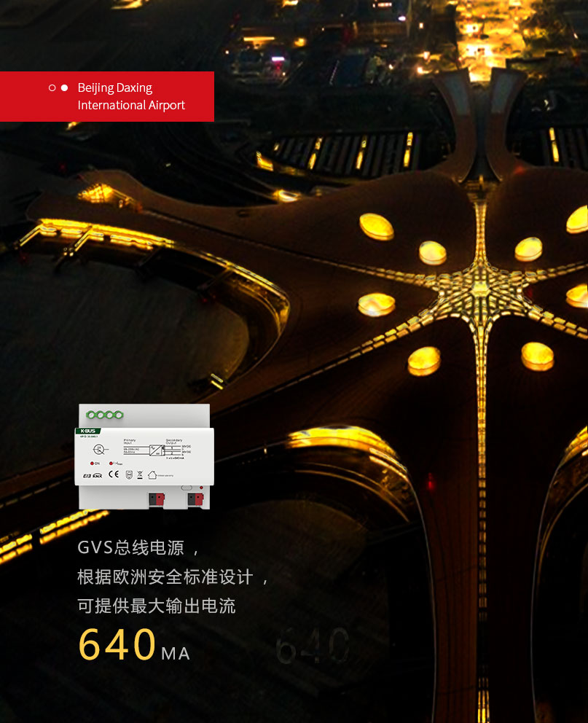Click the EIB KNX logo

[x=91, y=475]
